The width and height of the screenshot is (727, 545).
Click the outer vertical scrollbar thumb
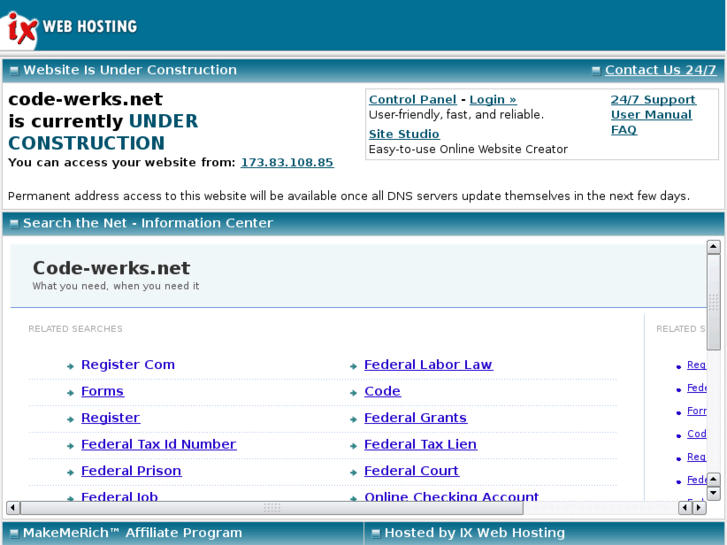click(x=714, y=302)
